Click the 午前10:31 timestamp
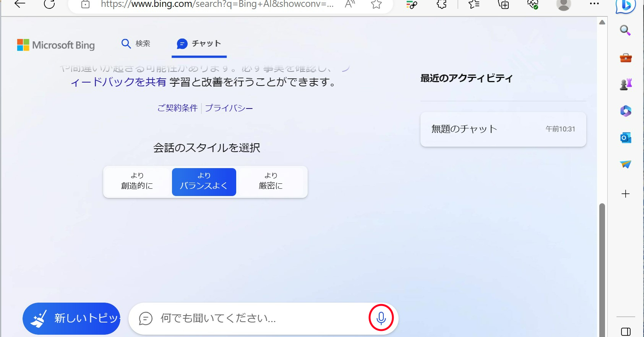 [560, 129]
